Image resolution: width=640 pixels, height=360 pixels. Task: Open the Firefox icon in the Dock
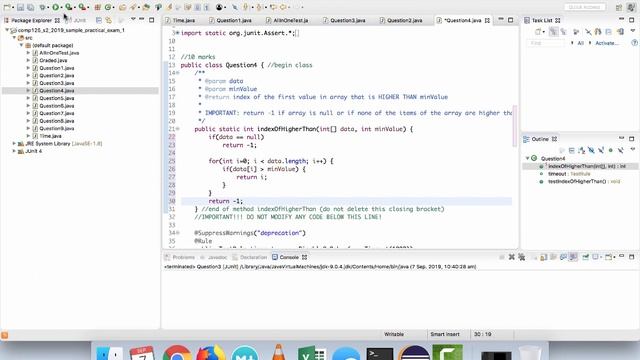click(211, 353)
